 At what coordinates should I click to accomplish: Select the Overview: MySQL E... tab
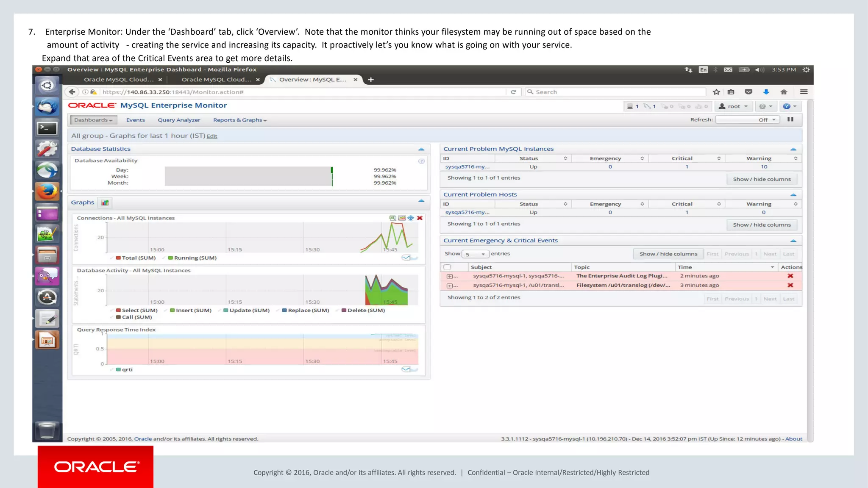coord(312,80)
